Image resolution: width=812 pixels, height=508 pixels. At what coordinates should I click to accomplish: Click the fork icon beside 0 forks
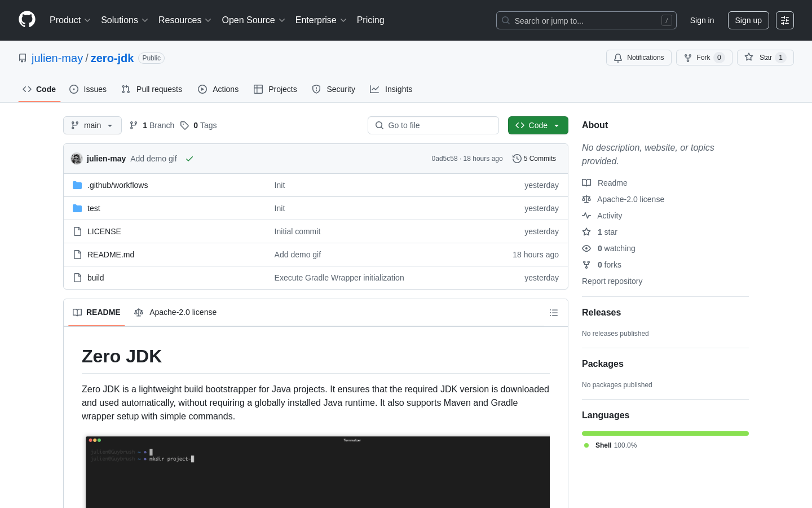(586, 265)
